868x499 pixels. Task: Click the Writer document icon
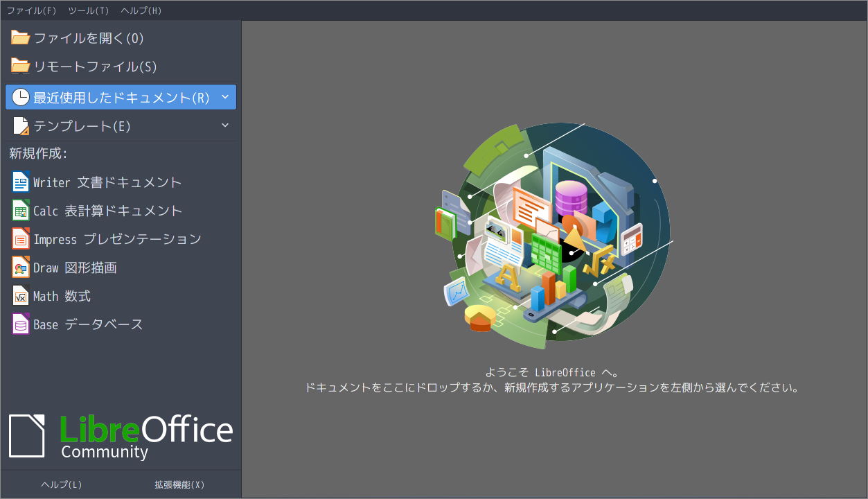point(21,182)
